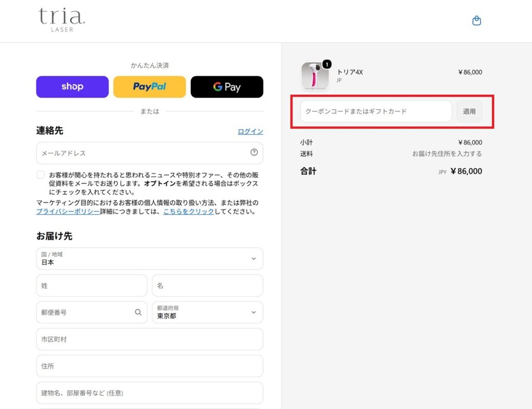Expand the 国 / 地域 country dropdown

150,259
